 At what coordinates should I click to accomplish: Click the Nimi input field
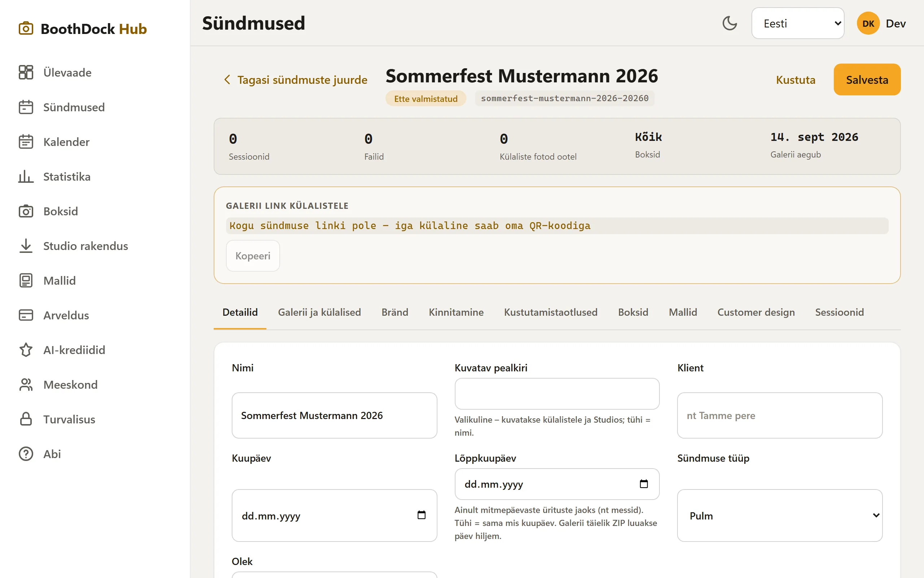pyautogui.click(x=334, y=415)
